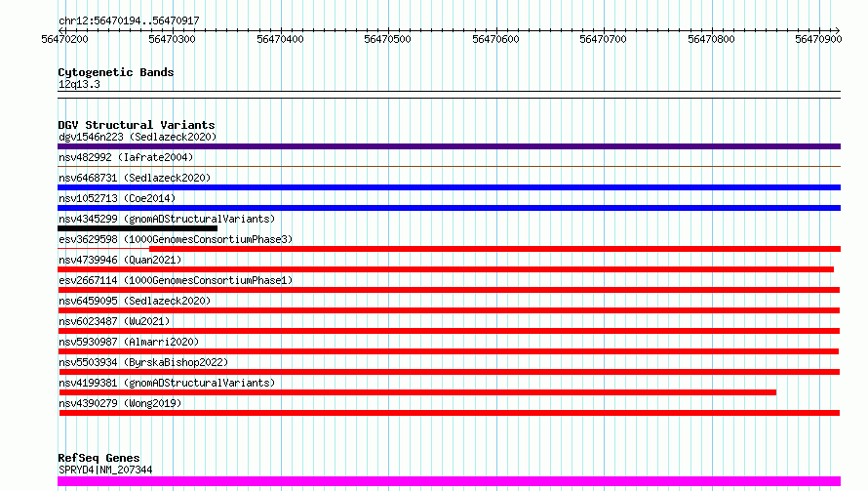Click the red nsv6023487 variant bar
The height and width of the screenshot is (491, 868).
(449, 331)
